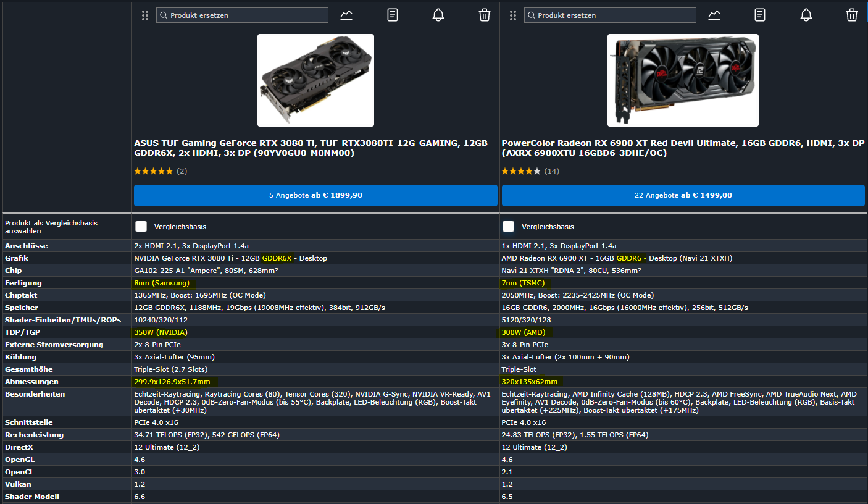868x504 pixels.
Task: Add ASUS TUF RTX 3080 Ti to wishlist note icon
Action: click(393, 15)
